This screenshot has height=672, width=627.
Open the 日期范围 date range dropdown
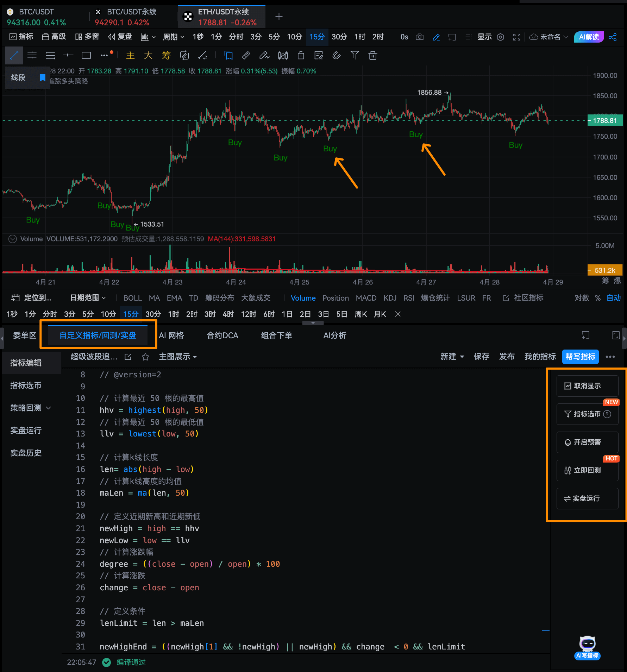point(88,298)
